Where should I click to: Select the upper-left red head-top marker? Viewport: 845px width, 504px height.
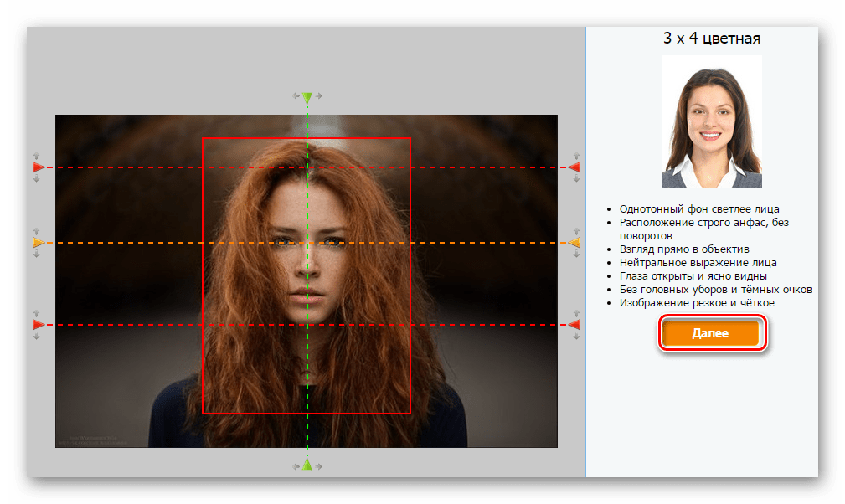(38, 167)
